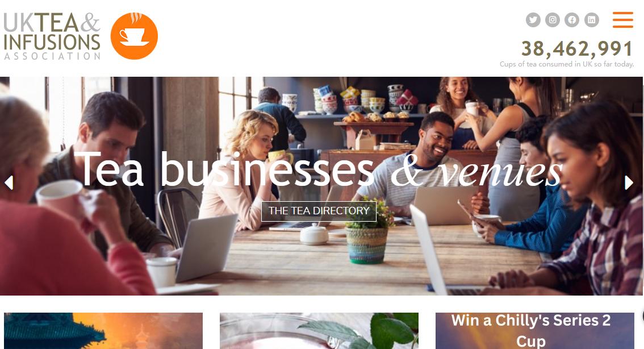Click the cups of tea counter number
The width and height of the screenshot is (644, 349).
tap(577, 49)
